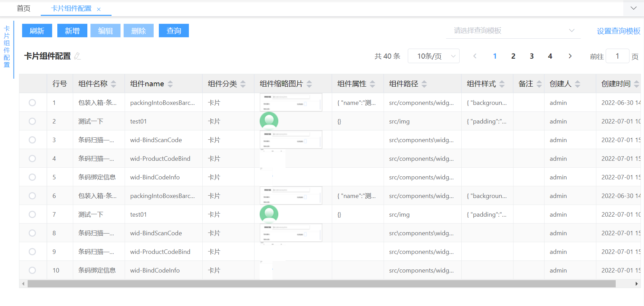Select radio button for row 10
Image resolution: width=644 pixels, height=306 pixels.
[32, 270]
